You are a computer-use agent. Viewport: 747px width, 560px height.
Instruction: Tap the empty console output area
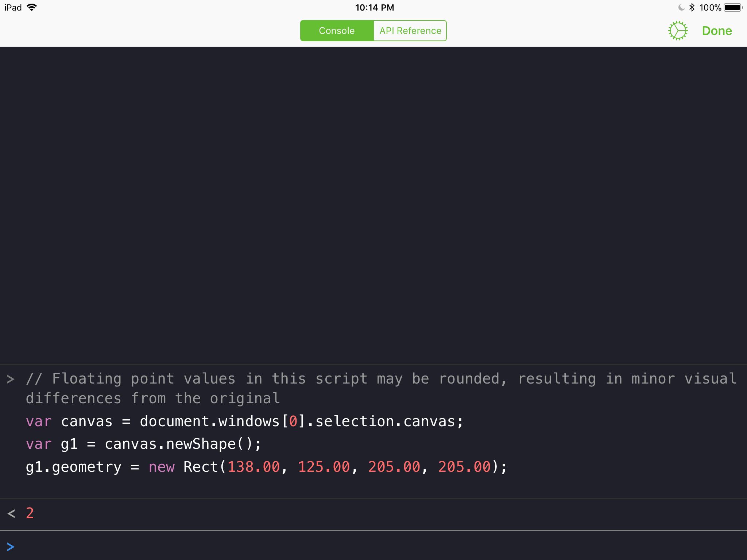click(x=373, y=204)
